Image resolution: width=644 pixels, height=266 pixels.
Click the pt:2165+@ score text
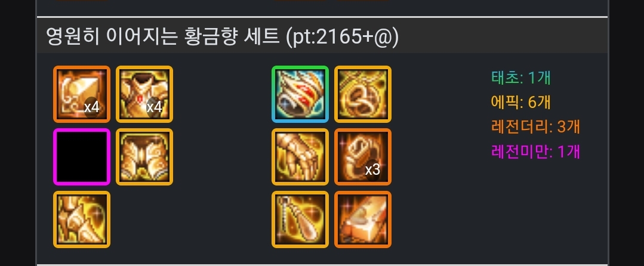(x=342, y=38)
